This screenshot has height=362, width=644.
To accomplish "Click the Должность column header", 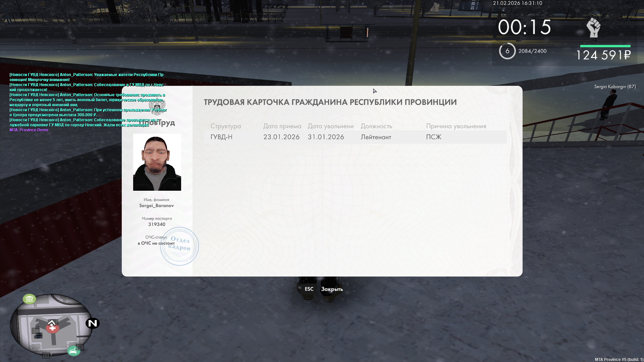I will (x=376, y=126).
